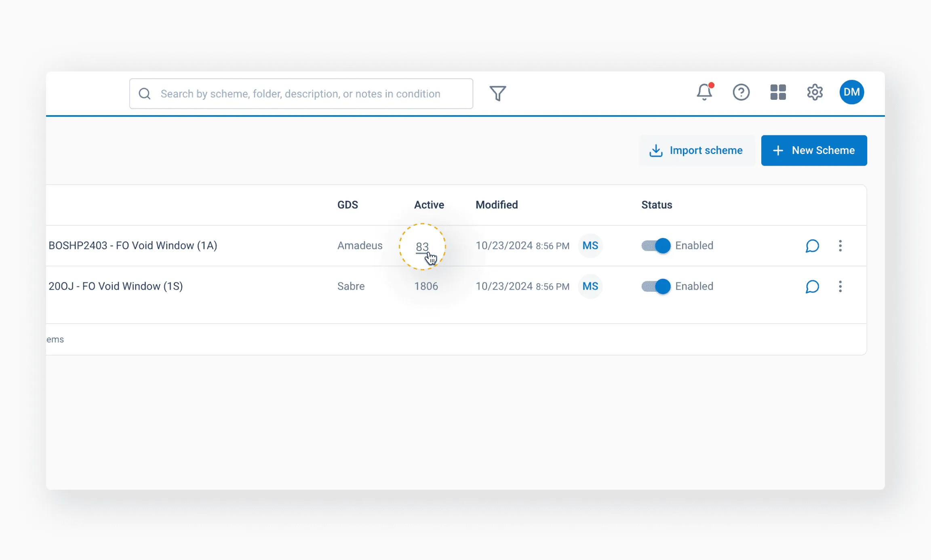Image resolution: width=931 pixels, height=560 pixels.
Task: Disable the 20OJ Sabre scheme toggle
Action: pyautogui.click(x=655, y=286)
